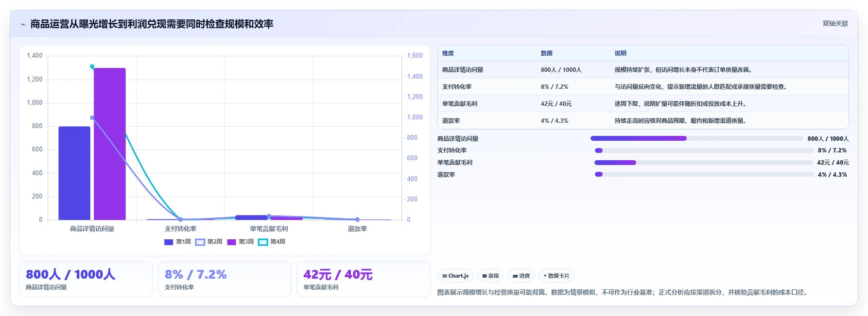
Task: Click the 维度 table column header
Action: (x=448, y=53)
